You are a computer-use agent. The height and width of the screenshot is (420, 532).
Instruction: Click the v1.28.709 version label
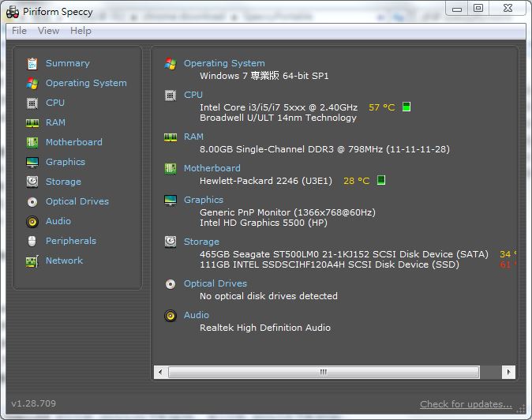click(34, 403)
